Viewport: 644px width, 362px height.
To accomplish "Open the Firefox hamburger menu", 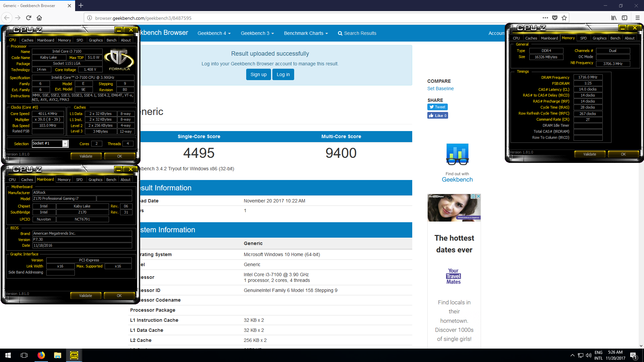I will [637, 18].
